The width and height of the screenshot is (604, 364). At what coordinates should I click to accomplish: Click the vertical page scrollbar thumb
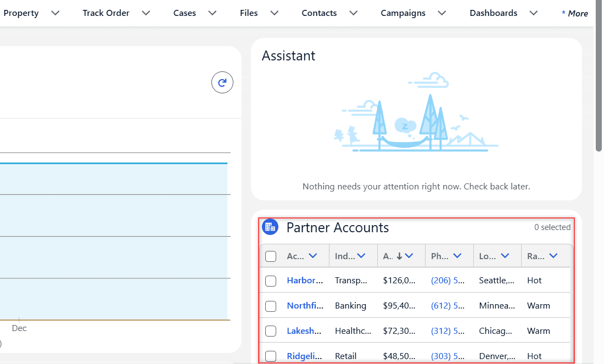tap(599, 76)
